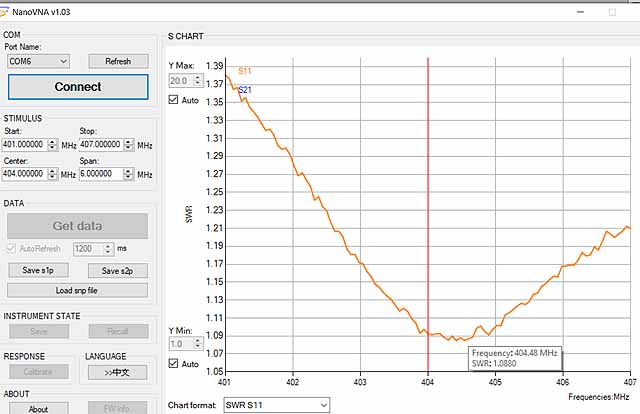Image resolution: width=640 pixels, height=414 pixels.
Task: Click the 1200 ms refresh interval field
Action: click(x=88, y=249)
